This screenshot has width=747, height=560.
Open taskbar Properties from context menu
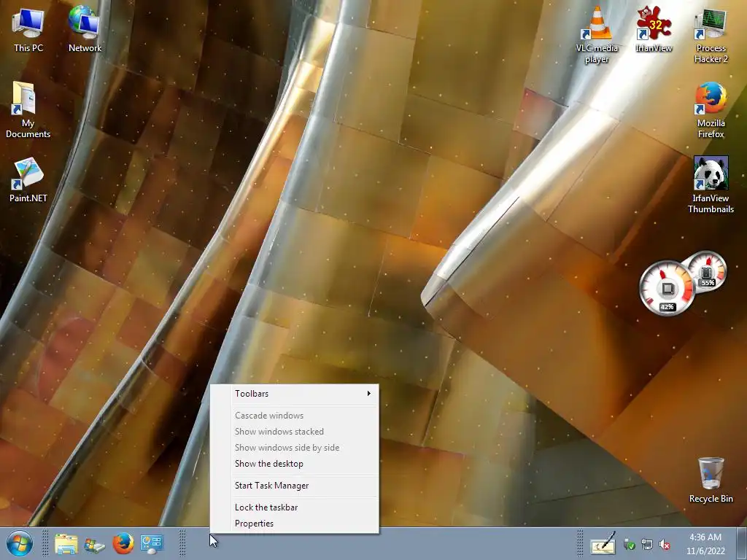coord(295,524)
